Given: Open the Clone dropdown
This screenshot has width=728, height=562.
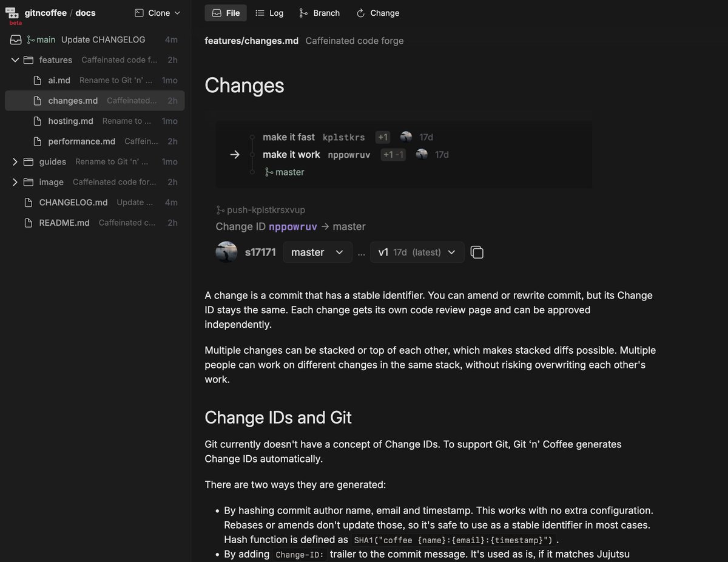Looking at the screenshot, I should click(x=158, y=13).
